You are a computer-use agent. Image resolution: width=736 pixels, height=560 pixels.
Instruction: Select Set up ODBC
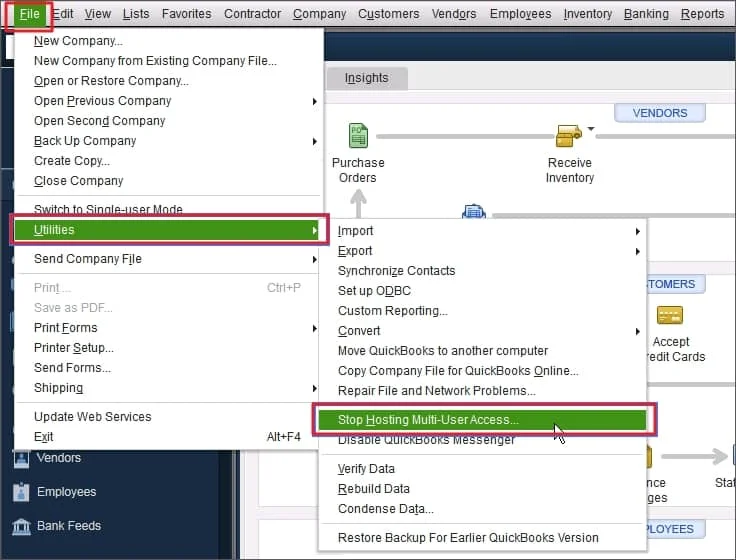point(483,292)
